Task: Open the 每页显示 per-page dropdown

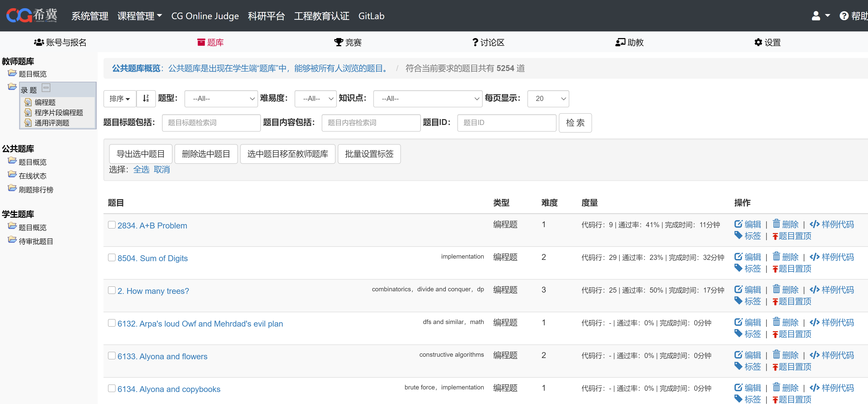Action: pyautogui.click(x=548, y=98)
